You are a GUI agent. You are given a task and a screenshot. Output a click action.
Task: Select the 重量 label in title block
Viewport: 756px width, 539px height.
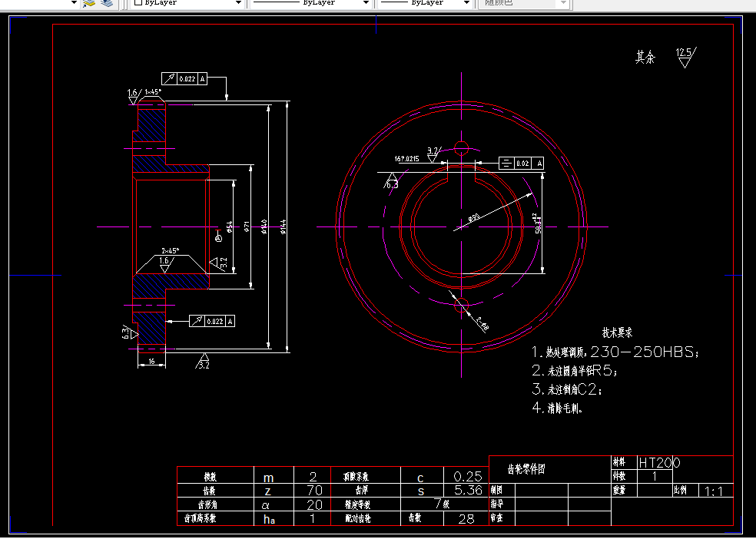click(619, 491)
